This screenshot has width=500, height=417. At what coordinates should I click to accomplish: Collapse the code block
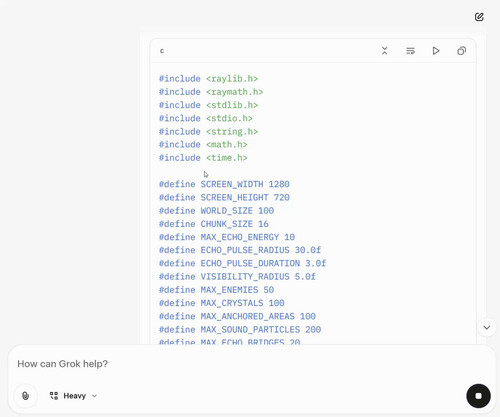pyautogui.click(x=384, y=51)
